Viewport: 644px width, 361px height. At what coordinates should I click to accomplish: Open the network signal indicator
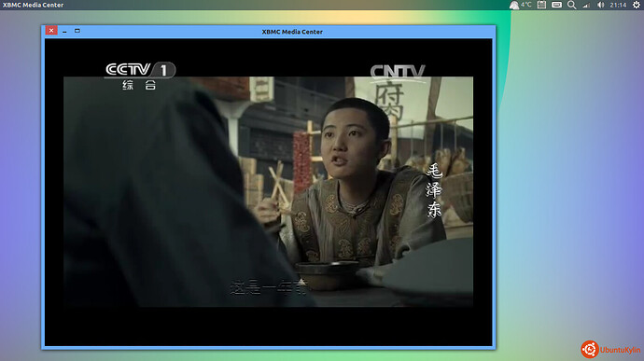point(586,5)
